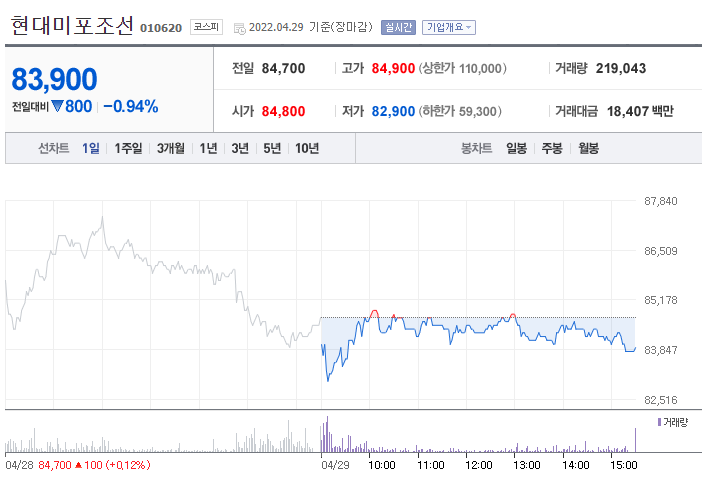Click the 11:00 time axis label
The image size is (702, 483).
431,466
